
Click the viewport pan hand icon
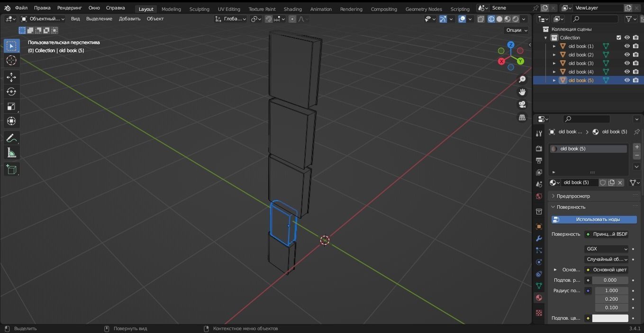522,92
